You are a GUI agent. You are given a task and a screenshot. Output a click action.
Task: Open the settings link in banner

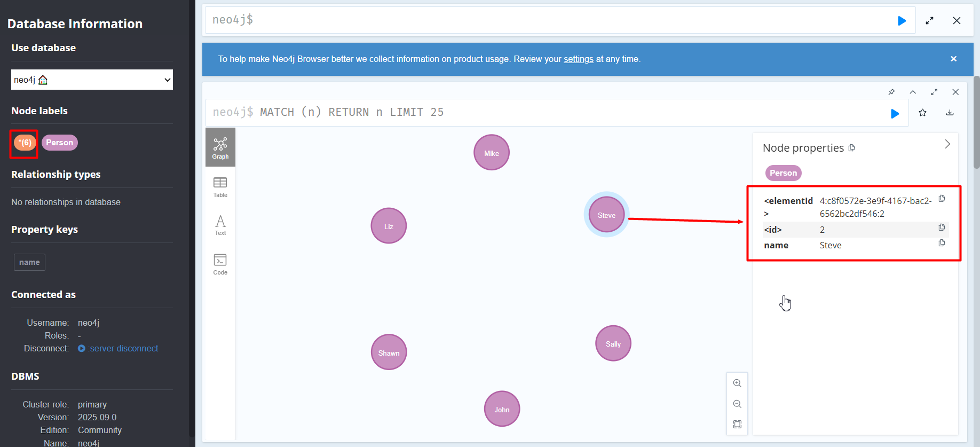tap(578, 59)
